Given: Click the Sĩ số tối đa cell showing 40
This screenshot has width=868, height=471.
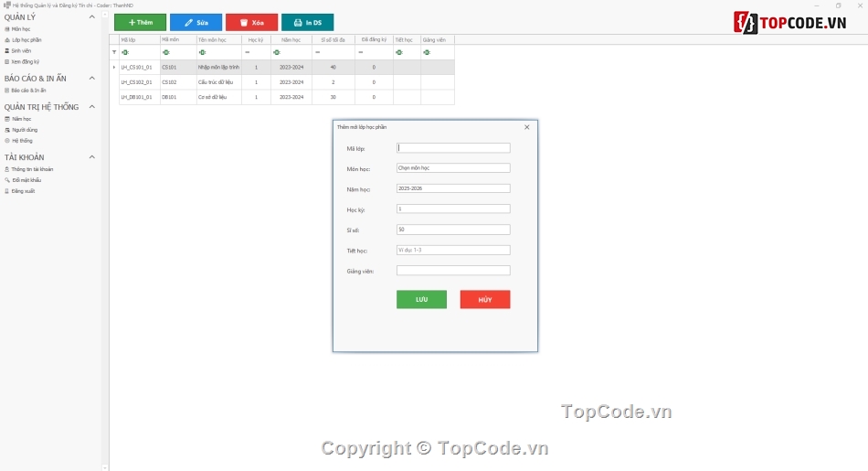Looking at the screenshot, I should pyautogui.click(x=333, y=67).
